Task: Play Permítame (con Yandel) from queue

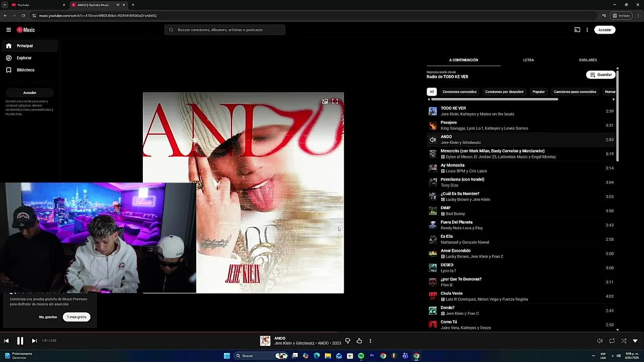Action: (x=521, y=183)
